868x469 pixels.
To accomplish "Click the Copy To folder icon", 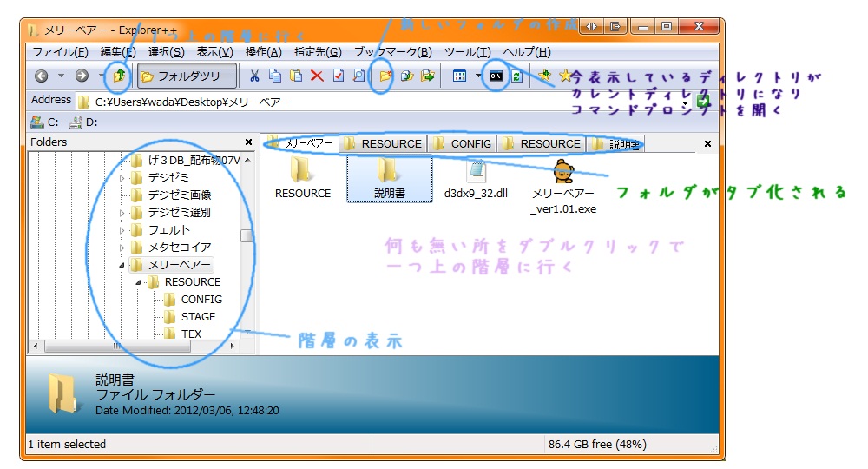I will (407, 76).
